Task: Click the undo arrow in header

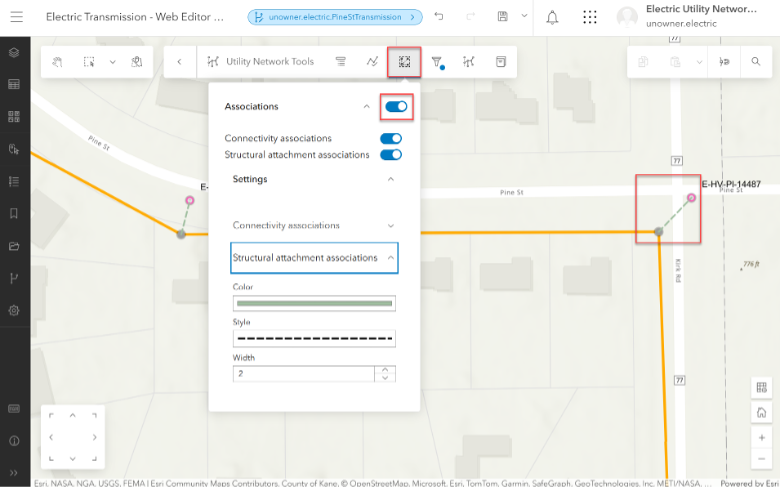Action: 438,16
